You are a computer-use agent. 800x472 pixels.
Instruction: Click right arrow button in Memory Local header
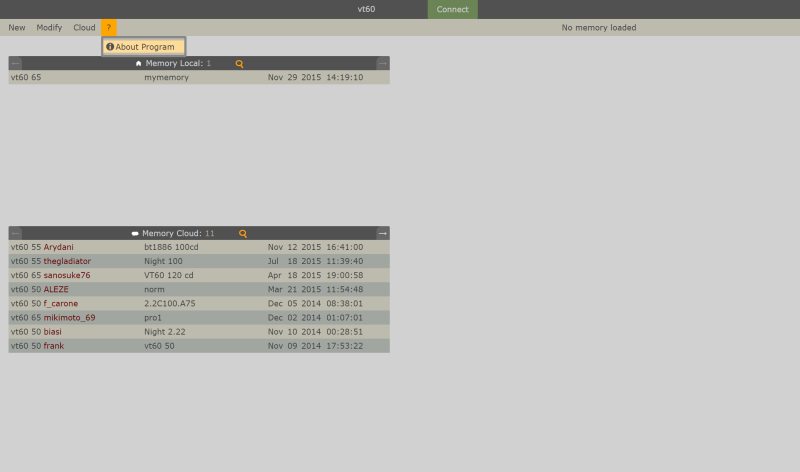pyautogui.click(x=383, y=64)
